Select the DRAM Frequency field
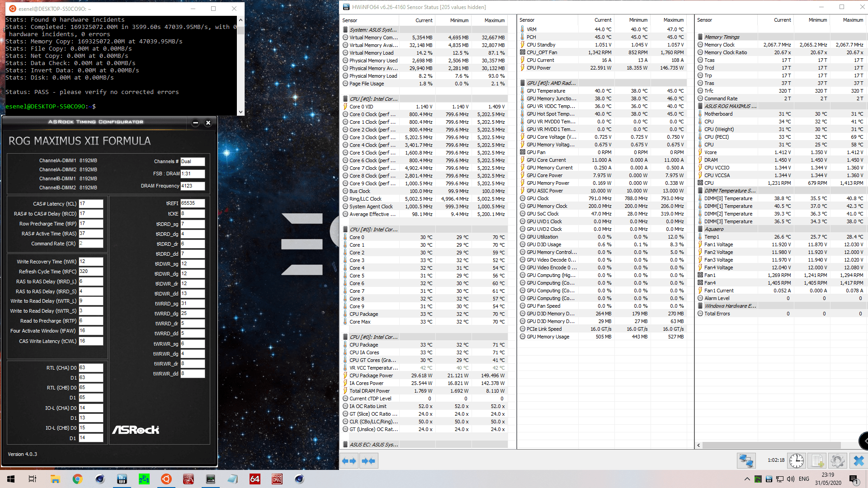Screen dimensions: 868x488 193,186
